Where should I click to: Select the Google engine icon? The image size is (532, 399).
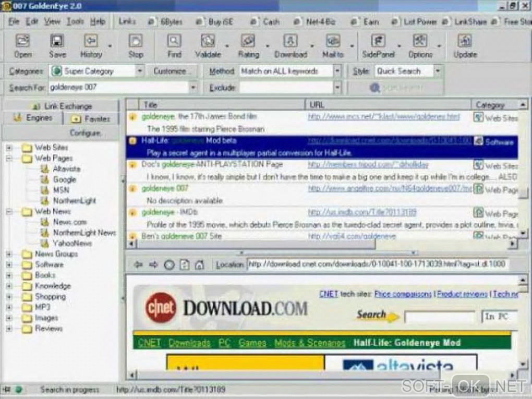(44, 179)
